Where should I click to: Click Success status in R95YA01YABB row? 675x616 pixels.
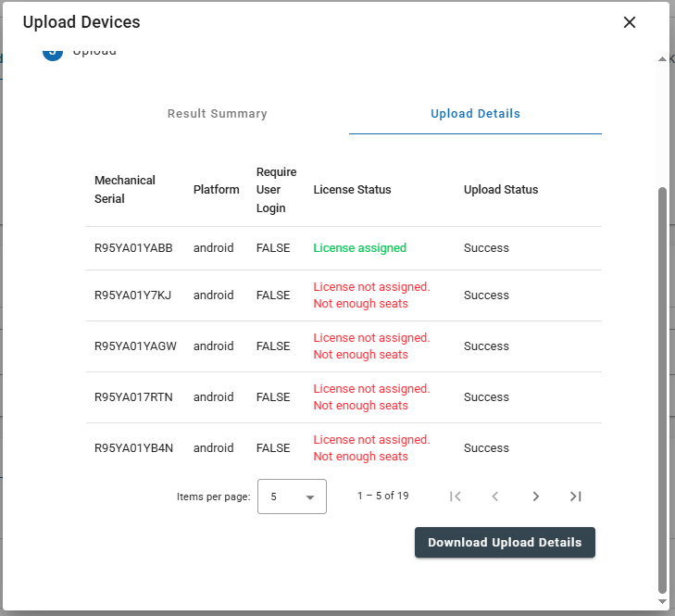pos(486,248)
